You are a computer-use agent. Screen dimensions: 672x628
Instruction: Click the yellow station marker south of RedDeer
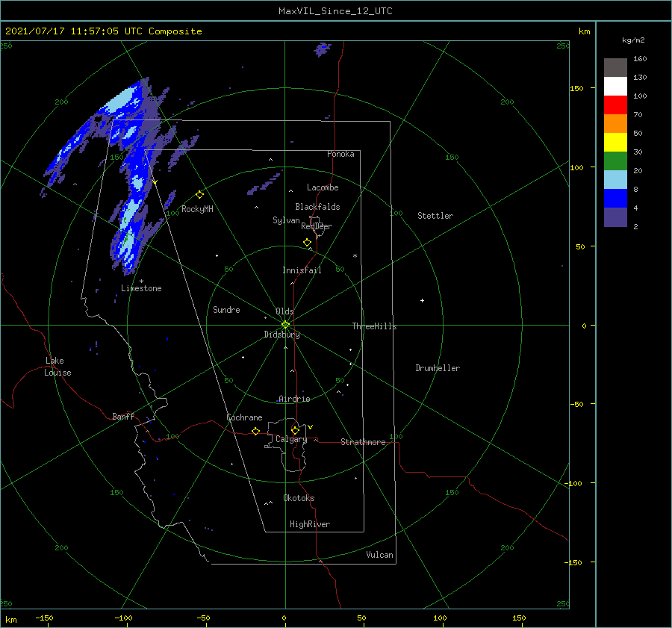307,243
